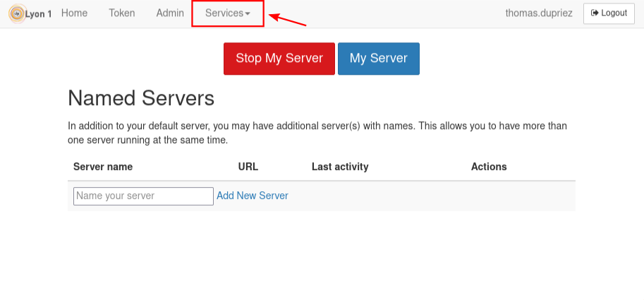
Task: Open My Server with the blue button
Action: tap(379, 59)
